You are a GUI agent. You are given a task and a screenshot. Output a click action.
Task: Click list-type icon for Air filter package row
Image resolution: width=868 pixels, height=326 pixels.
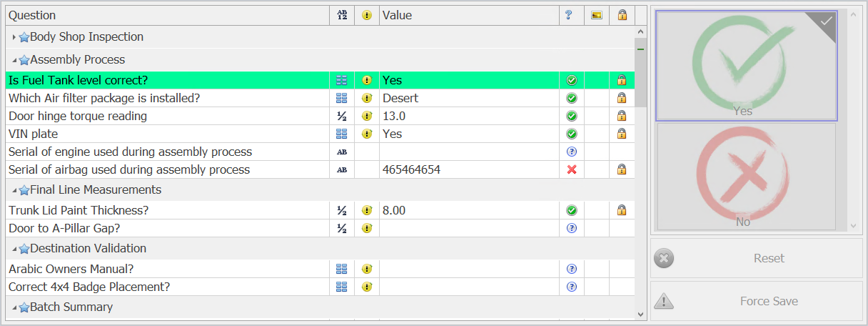342,98
